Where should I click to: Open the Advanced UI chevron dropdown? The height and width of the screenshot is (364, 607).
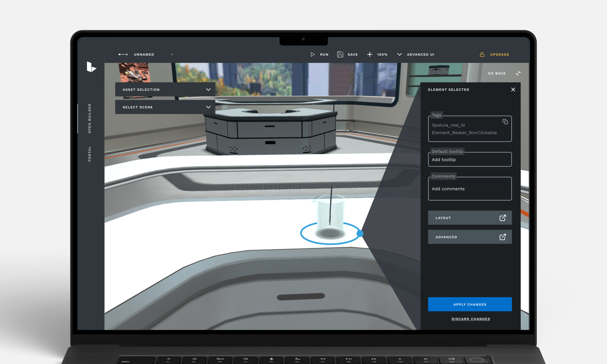[x=399, y=54]
